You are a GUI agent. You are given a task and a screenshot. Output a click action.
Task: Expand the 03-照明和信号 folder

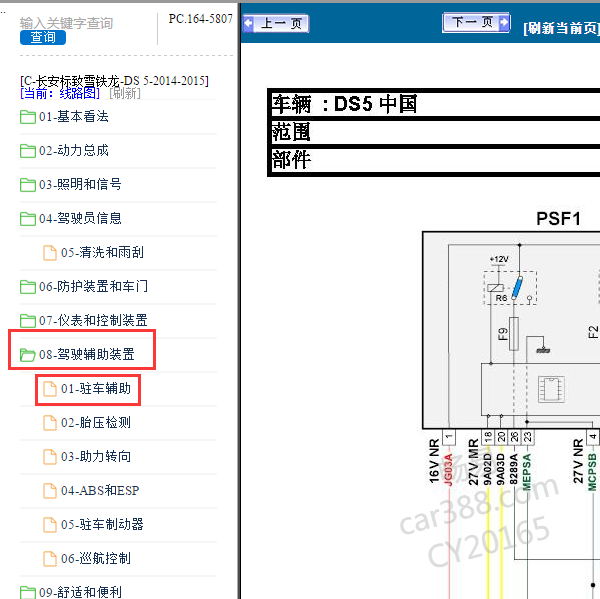[80, 184]
